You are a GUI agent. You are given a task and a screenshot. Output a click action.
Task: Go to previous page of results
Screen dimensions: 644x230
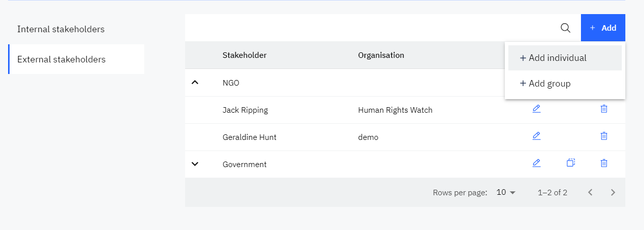pyautogui.click(x=590, y=192)
